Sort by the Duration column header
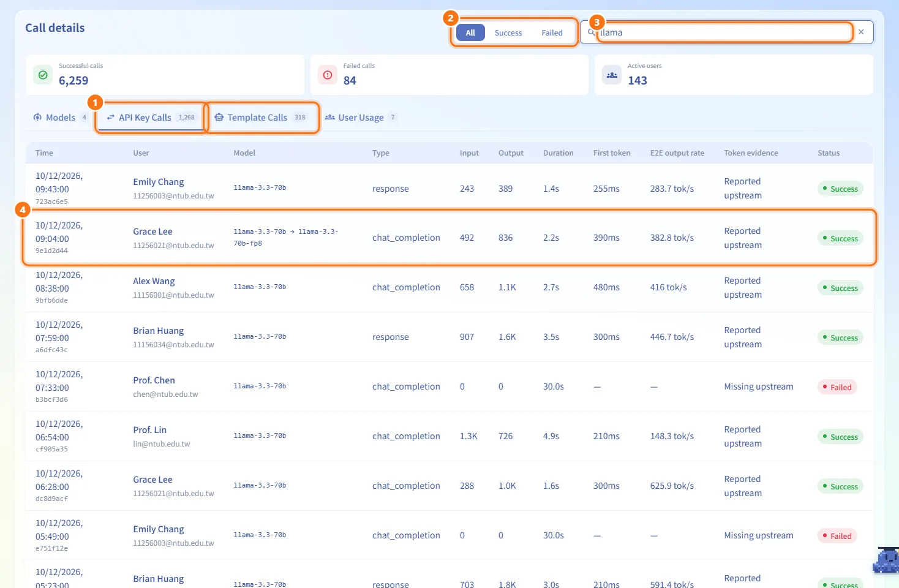 558,153
